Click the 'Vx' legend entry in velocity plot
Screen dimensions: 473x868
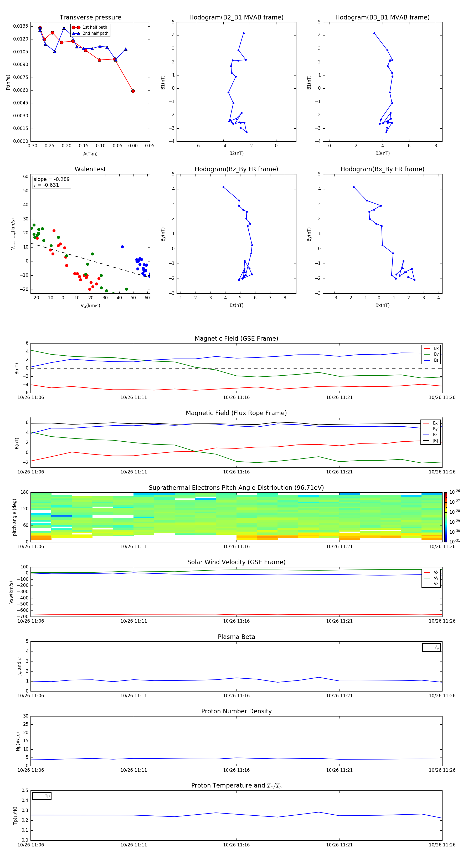click(431, 572)
